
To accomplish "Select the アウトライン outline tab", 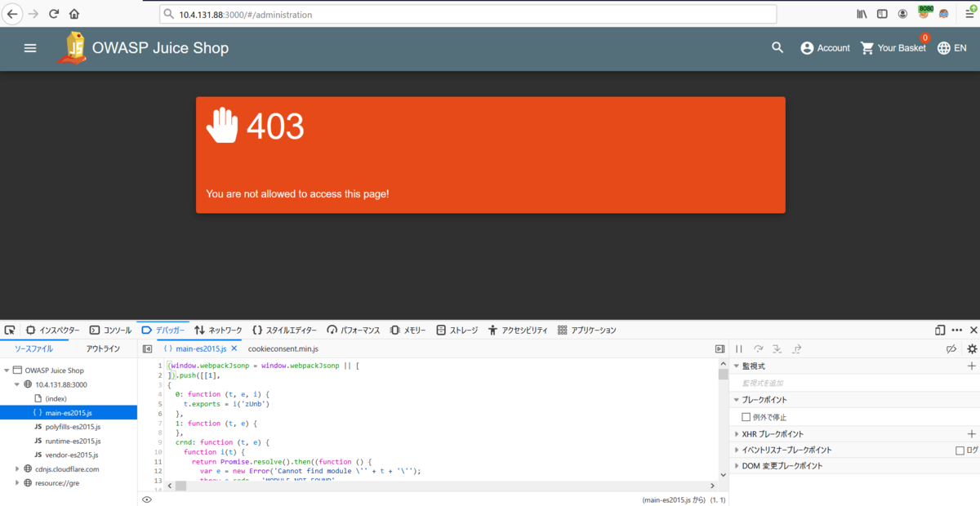I will point(103,348).
